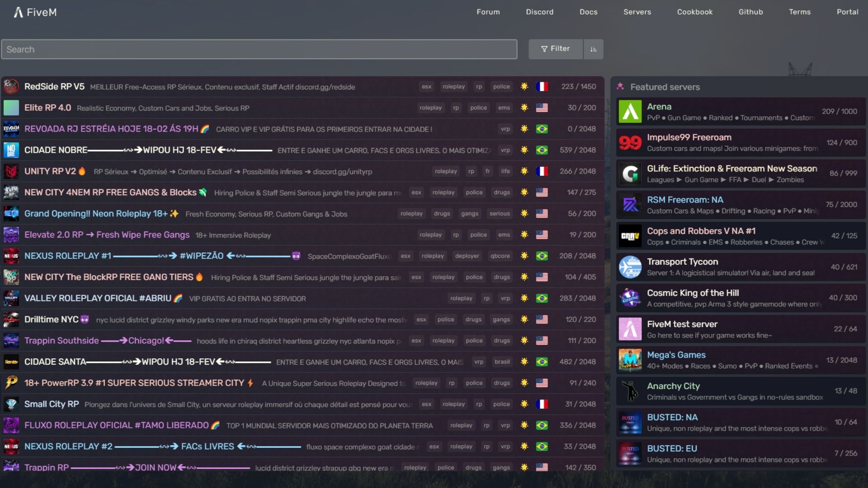Click the RedSide RP V5 server icon
This screenshot has width=868, height=488.
[x=11, y=86]
